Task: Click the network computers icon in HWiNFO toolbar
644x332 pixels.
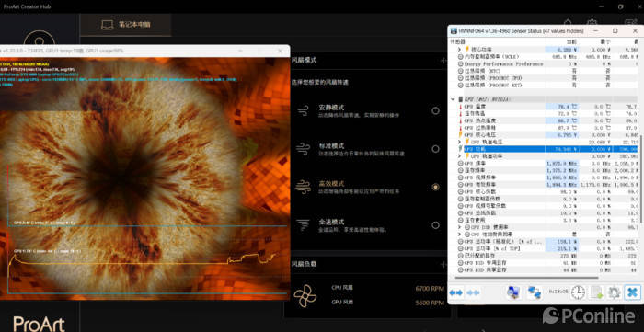Action: [x=535, y=292]
